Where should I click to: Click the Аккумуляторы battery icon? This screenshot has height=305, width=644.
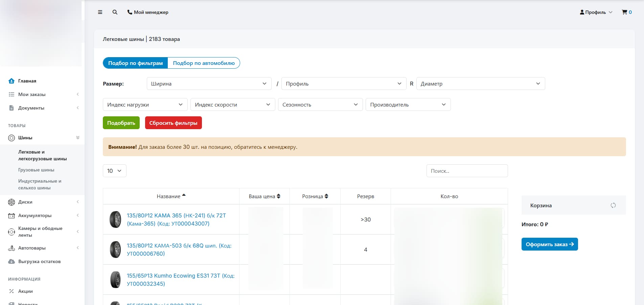click(11, 216)
